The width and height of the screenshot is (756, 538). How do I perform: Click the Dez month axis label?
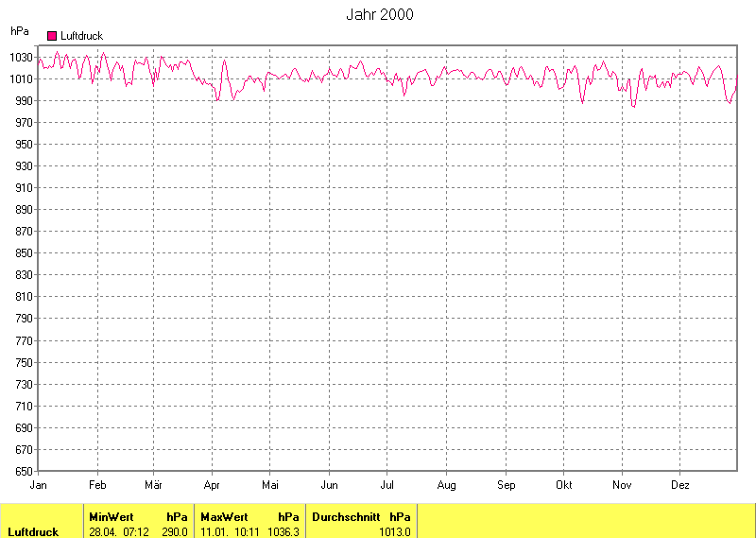680,485
